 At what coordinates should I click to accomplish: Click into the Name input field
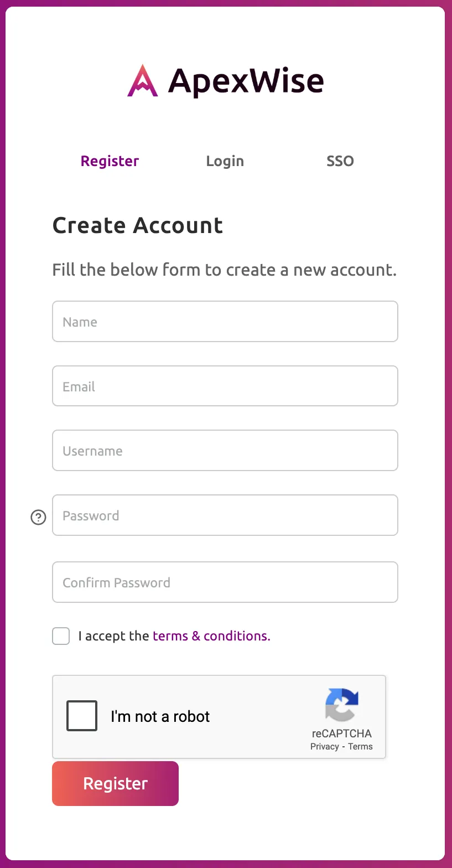pos(225,322)
